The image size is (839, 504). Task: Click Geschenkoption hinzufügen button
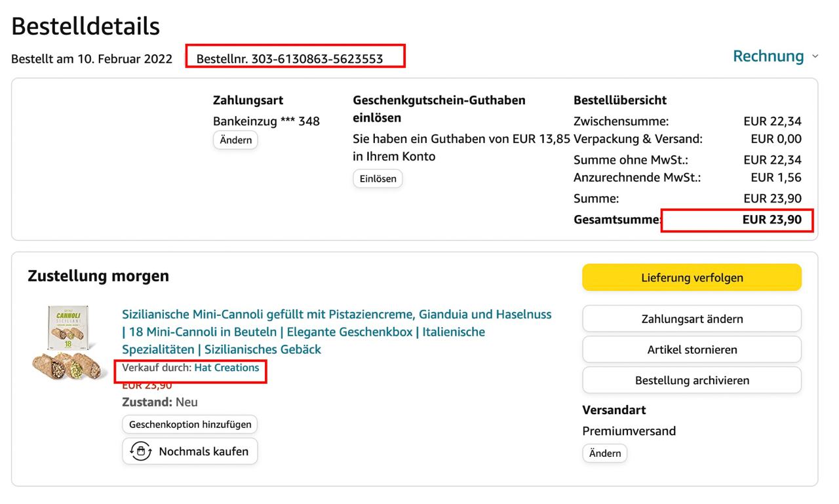[x=190, y=424]
